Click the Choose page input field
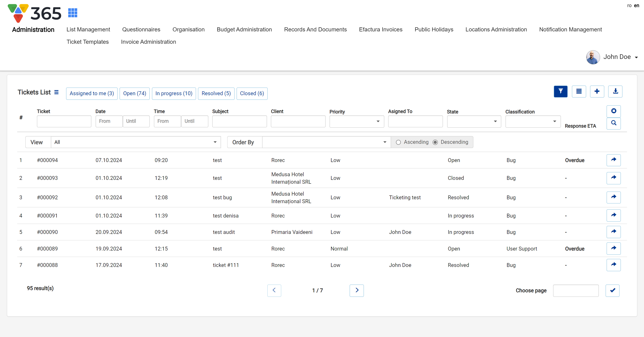The width and height of the screenshot is (644, 337). [576, 290]
